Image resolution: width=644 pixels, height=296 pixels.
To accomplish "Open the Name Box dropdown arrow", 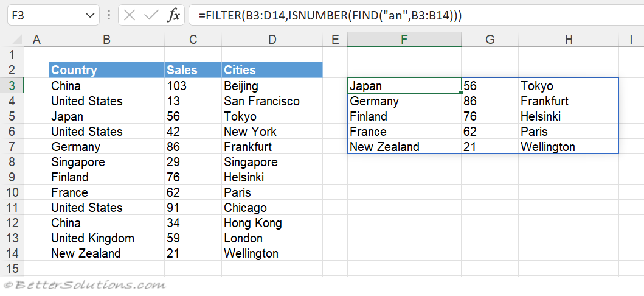I will (89, 16).
